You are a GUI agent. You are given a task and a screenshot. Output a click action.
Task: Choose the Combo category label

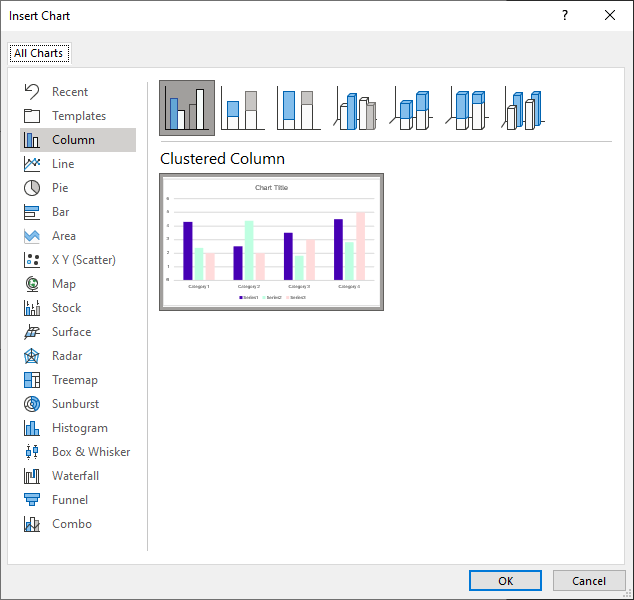(x=72, y=524)
